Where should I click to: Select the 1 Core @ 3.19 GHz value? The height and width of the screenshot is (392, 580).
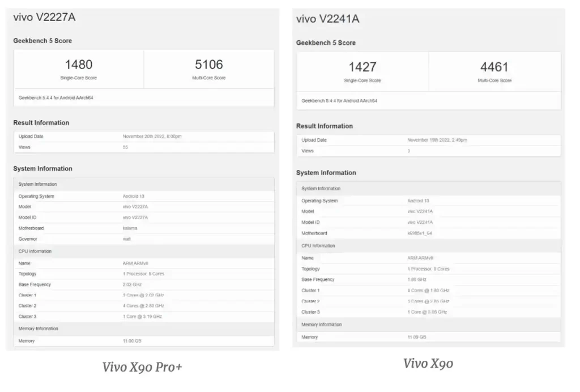point(142,317)
